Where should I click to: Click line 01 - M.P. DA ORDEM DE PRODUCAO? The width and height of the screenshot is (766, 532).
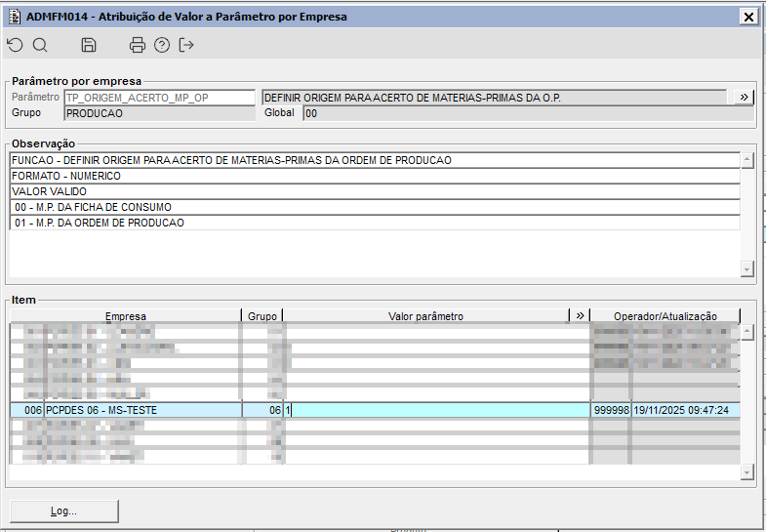(x=375, y=223)
